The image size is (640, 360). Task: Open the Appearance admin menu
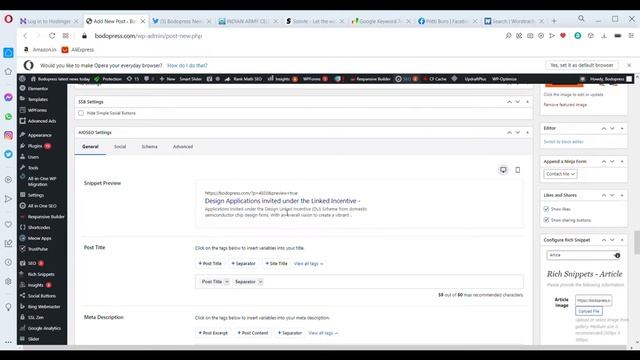[x=39, y=135]
